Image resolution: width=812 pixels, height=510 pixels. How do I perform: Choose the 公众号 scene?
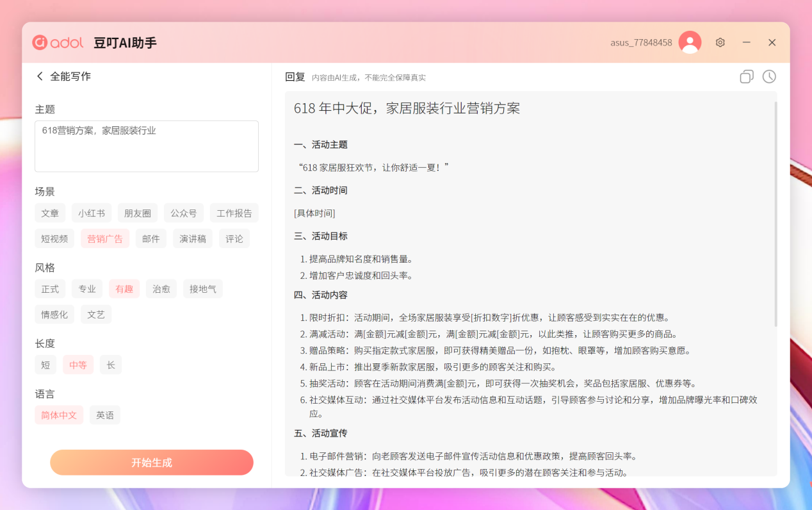coord(184,213)
